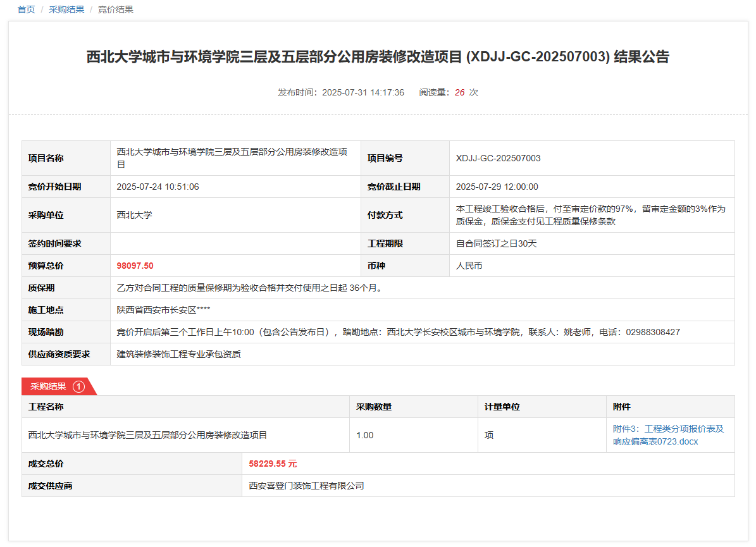
Task: Click the 发布时间 timestamp text
Action: pyautogui.click(x=340, y=92)
